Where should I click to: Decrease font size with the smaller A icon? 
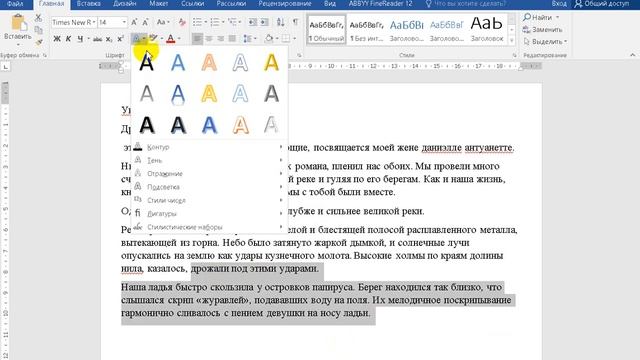point(145,22)
